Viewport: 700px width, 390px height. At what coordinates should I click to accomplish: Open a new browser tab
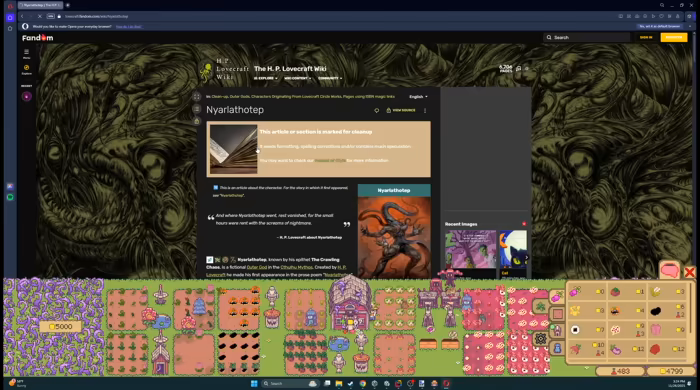(68, 5)
